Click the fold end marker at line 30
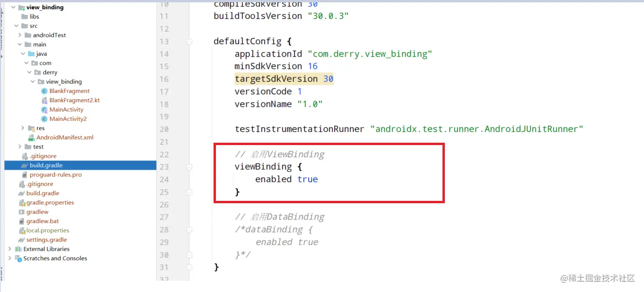This screenshot has width=644, height=292. [189, 255]
